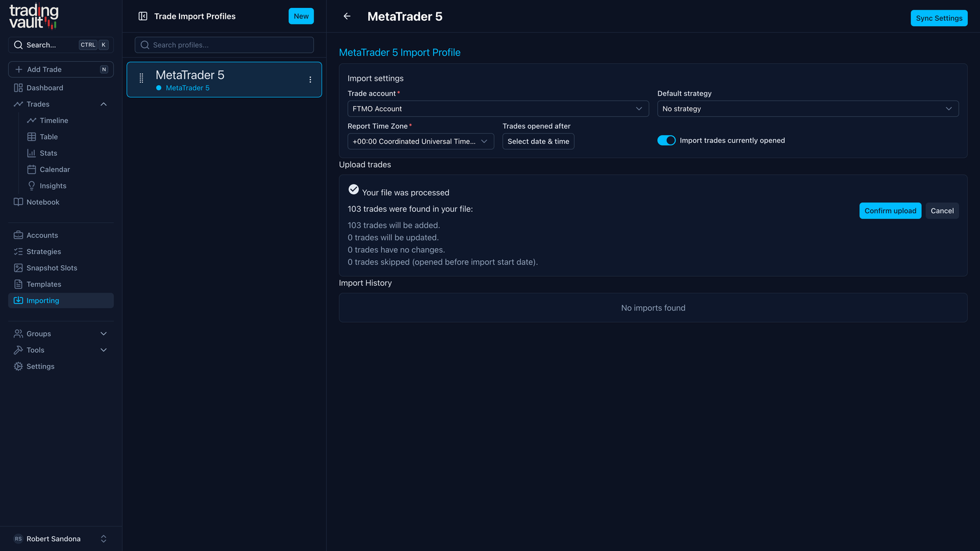Select Snapshot Slots in the sidebar
This screenshot has height=551, width=980.
click(x=51, y=268)
